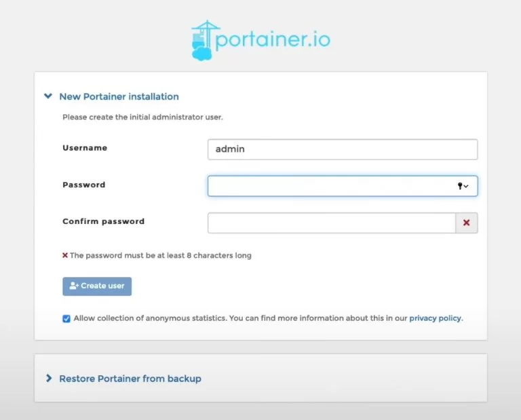
Task: Click the Confirm password label
Action: coord(103,221)
